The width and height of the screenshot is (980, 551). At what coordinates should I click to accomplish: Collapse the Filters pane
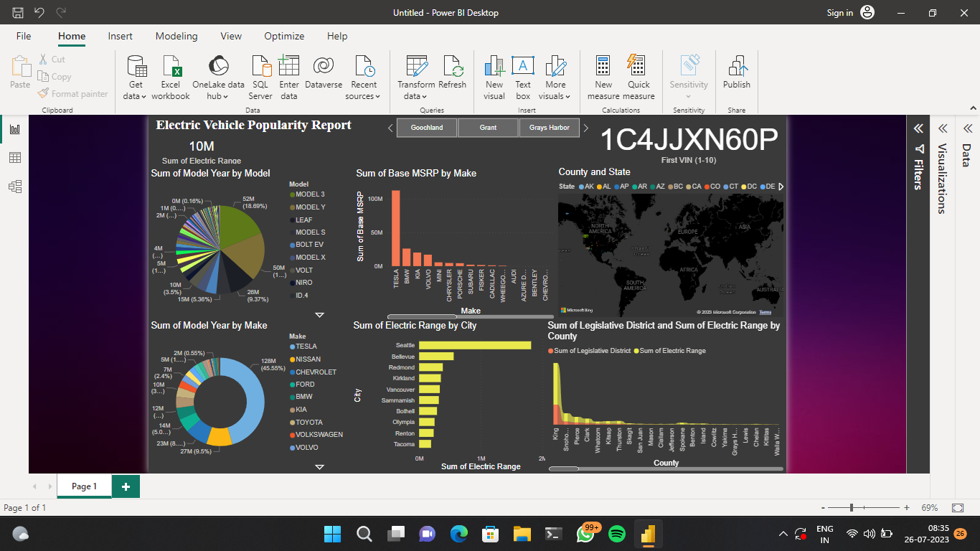[x=918, y=128]
